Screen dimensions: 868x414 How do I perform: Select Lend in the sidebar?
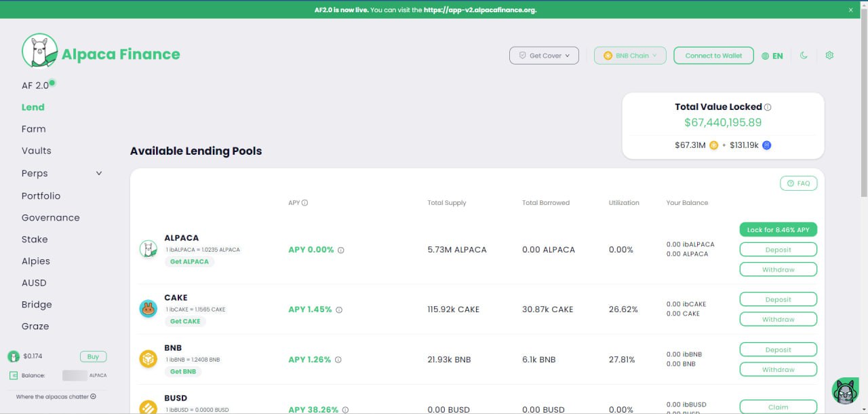[33, 107]
